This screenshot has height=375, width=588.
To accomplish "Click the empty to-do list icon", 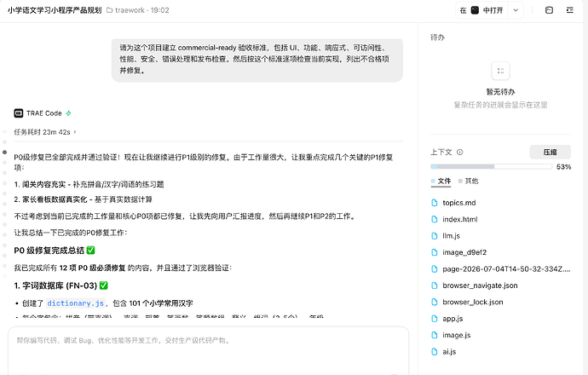I will [x=500, y=71].
